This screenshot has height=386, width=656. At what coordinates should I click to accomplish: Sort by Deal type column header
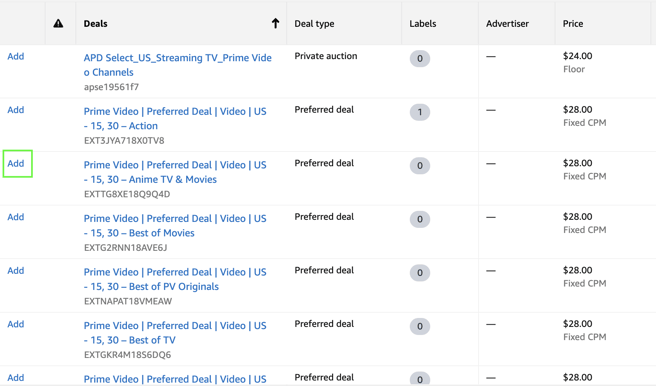tap(314, 24)
